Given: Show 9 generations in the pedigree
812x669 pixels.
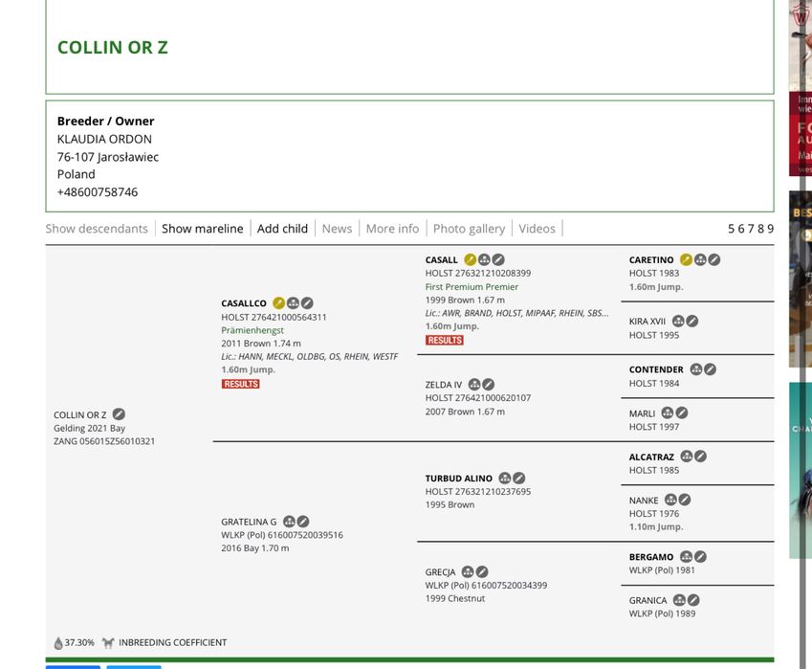Looking at the screenshot, I should (771, 229).
